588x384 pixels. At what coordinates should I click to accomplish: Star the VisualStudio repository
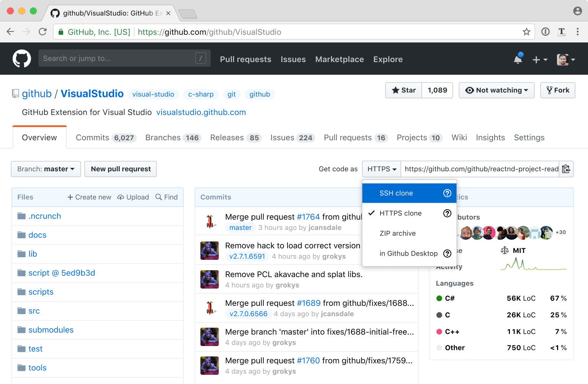[x=404, y=90]
